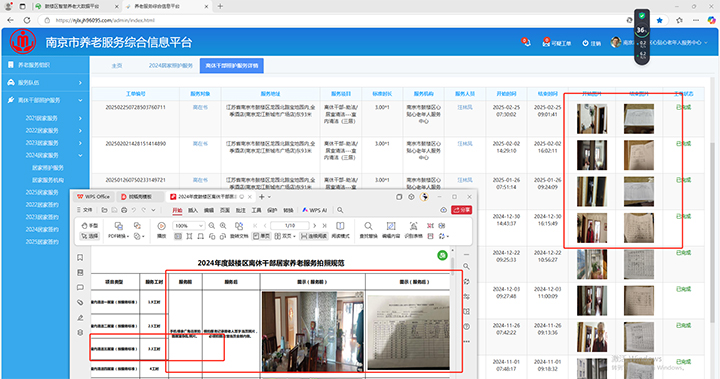Screen dimensions: 720x379
Task: Open 居家照护服务 sidebar item
Action: pos(48,168)
